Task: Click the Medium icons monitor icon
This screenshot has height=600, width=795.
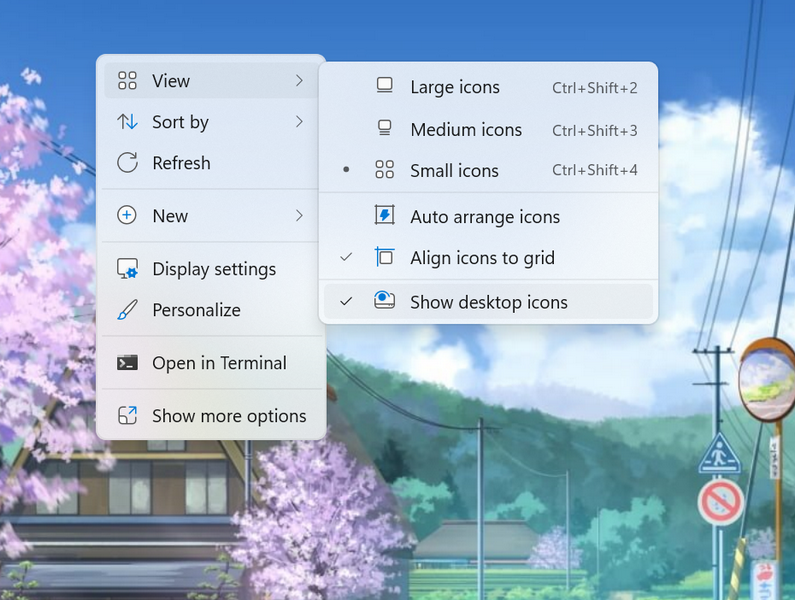Action: click(x=384, y=129)
